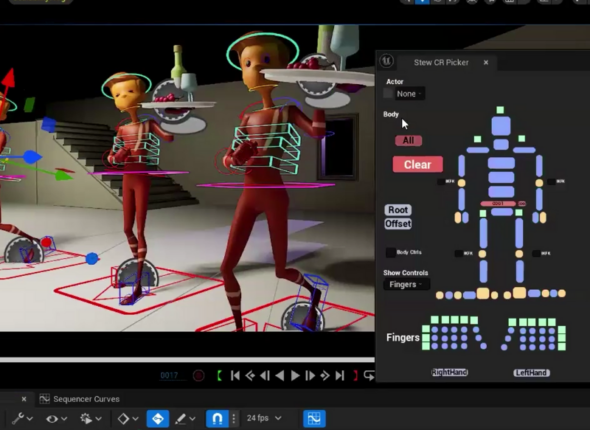Enable the Body Ctrls checkbox
Screen dimensions: 590x430
[391, 252]
